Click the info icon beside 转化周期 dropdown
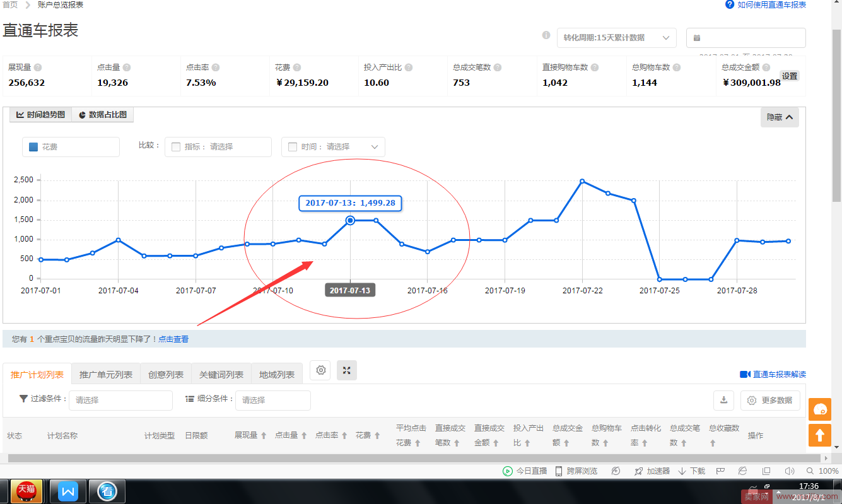The height and width of the screenshot is (504, 842). tap(546, 35)
